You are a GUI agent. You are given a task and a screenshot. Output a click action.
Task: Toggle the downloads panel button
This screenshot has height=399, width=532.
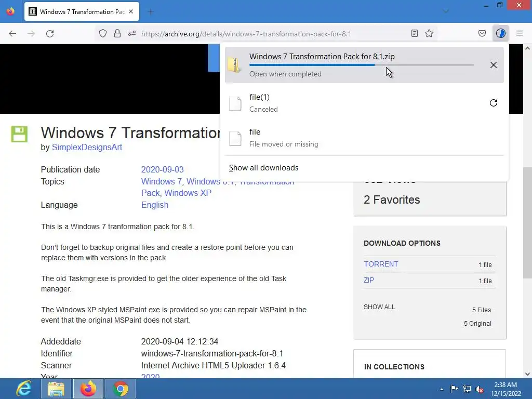[x=501, y=34]
